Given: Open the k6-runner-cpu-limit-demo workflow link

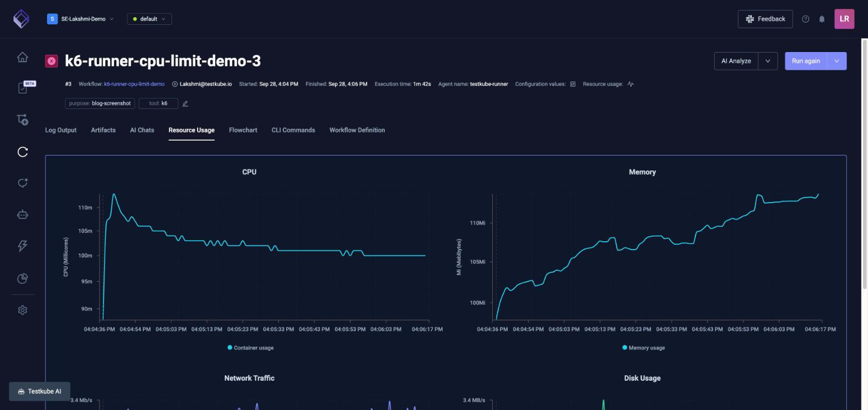Looking at the screenshot, I should click(x=134, y=84).
